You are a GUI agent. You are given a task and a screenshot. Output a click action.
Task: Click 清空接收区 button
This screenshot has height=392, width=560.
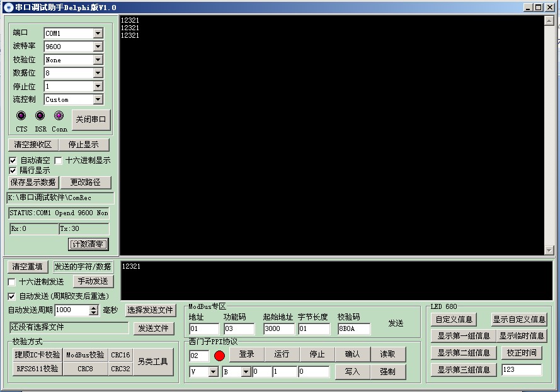click(x=33, y=145)
